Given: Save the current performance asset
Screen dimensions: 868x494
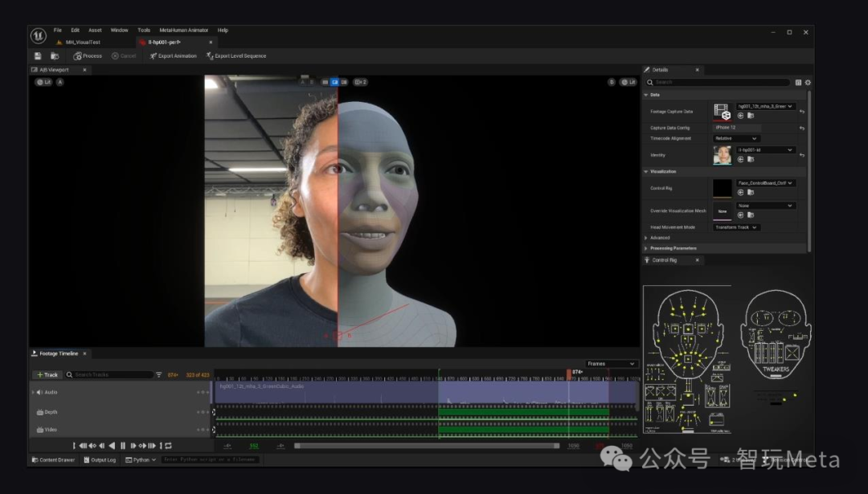Looking at the screenshot, I should (38, 56).
